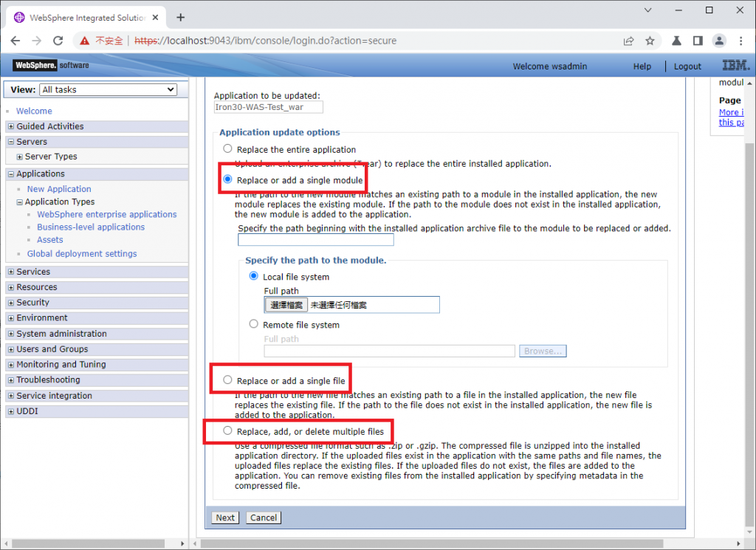This screenshot has height=550, width=756.
Task: Expand Monitoring and Tuning
Action: 11,365
